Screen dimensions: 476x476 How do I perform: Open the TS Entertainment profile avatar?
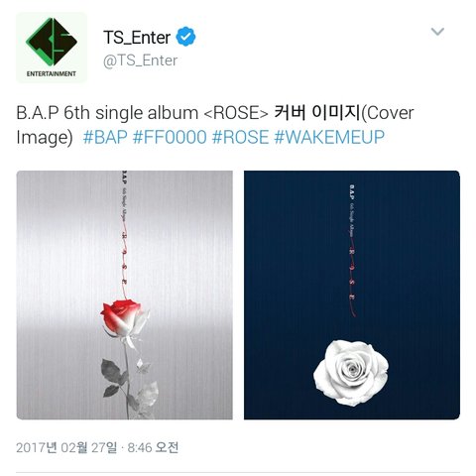pos(52,48)
